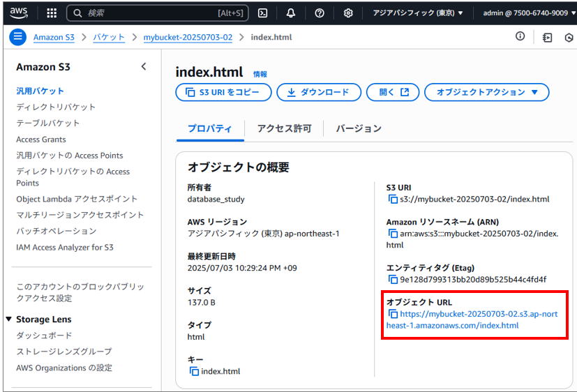Click the 情報 link beside title
Screen dimensions: 577x392
[260, 74]
